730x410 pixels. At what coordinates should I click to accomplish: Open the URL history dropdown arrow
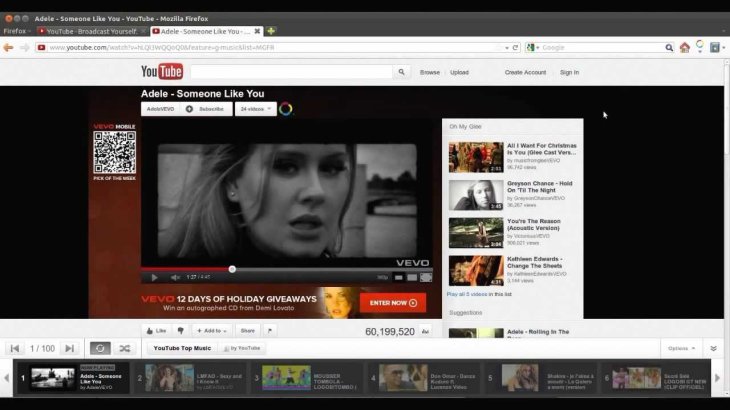(x=507, y=48)
